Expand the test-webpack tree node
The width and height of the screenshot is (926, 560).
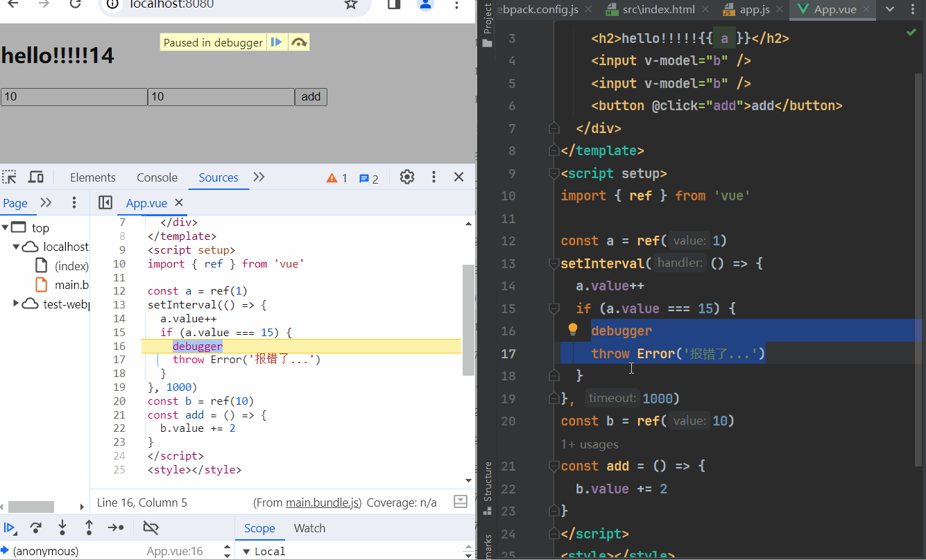tap(17, 304)
